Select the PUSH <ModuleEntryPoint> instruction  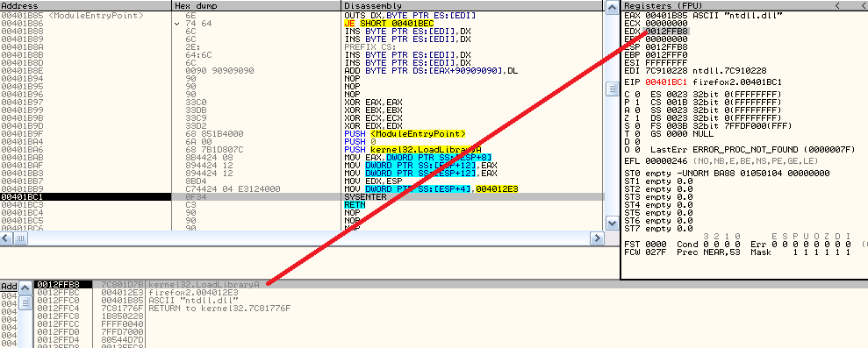tap(405, 134)
